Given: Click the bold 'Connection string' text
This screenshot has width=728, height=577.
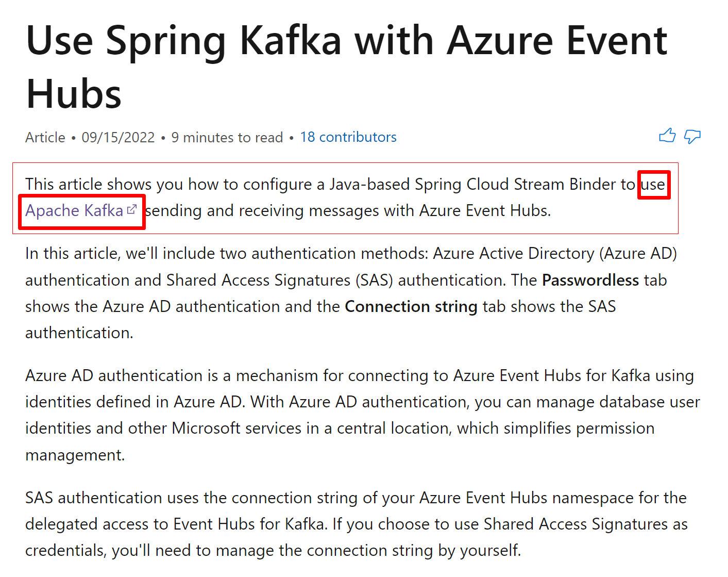Looking at the screenshot, I should (411, 306).
